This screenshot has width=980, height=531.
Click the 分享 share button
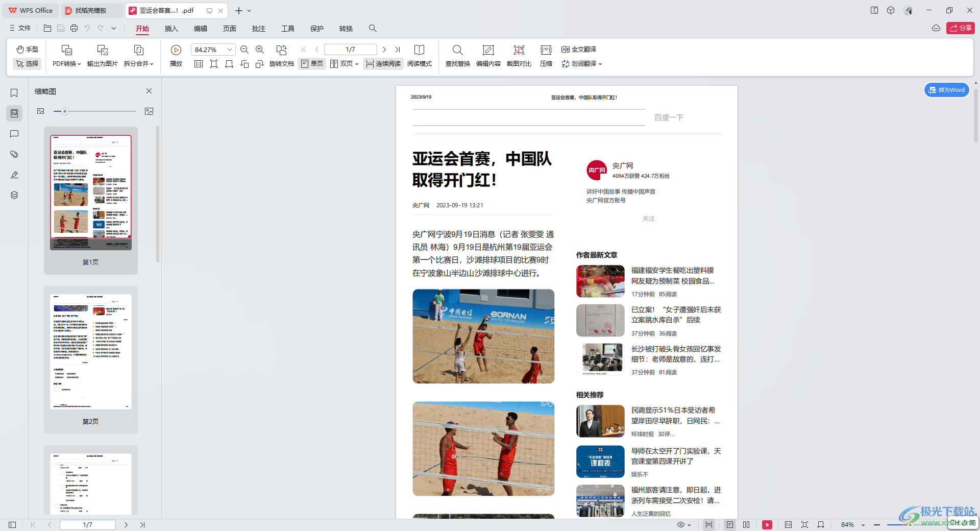(960, 28)
